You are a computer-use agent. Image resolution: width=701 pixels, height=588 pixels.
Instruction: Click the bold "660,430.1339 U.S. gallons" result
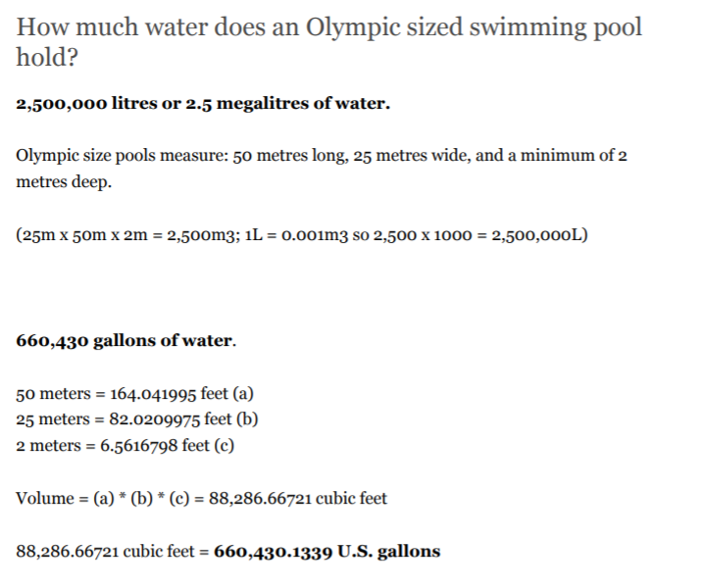point(326,551)
